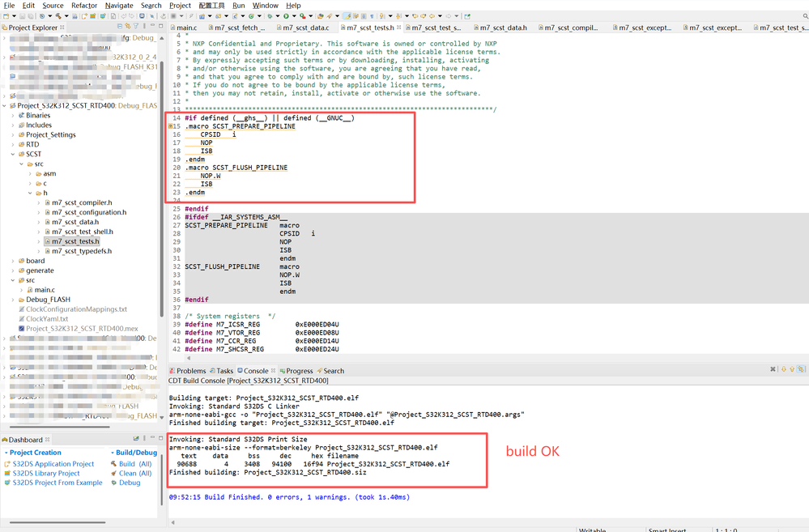
Task: Open the Build toolbar dropdown arrow
Action: click(x=66, y=16)
